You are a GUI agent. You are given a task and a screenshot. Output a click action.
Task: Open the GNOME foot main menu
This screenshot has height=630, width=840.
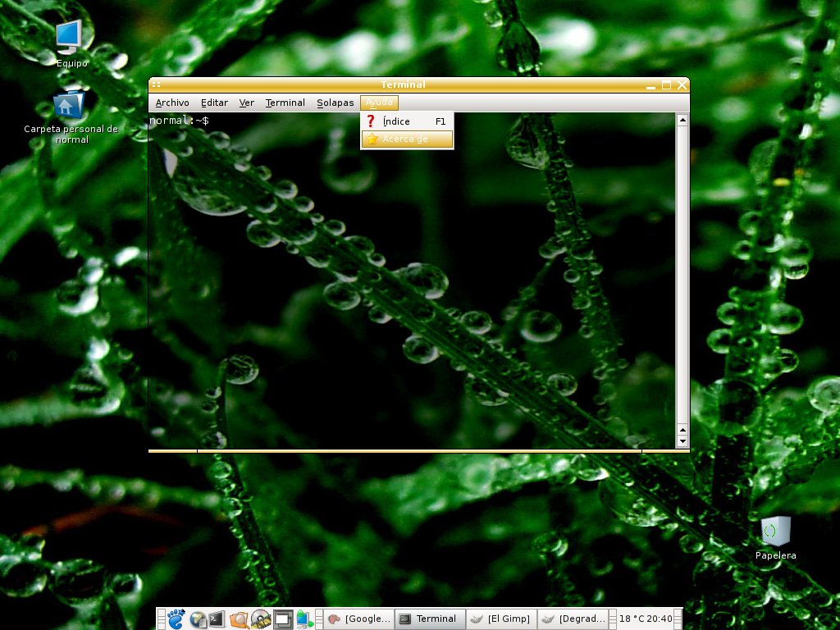(176, 619)
